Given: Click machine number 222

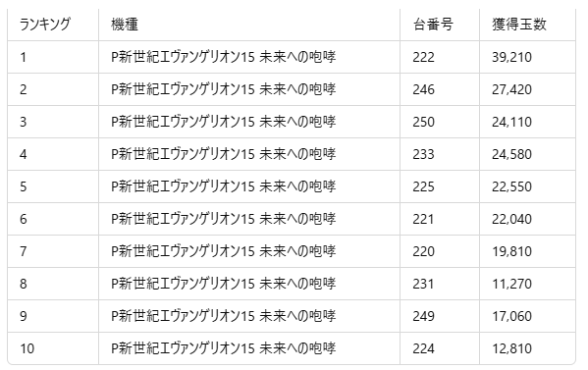Looking at the screenshot, I should [423, 57].
